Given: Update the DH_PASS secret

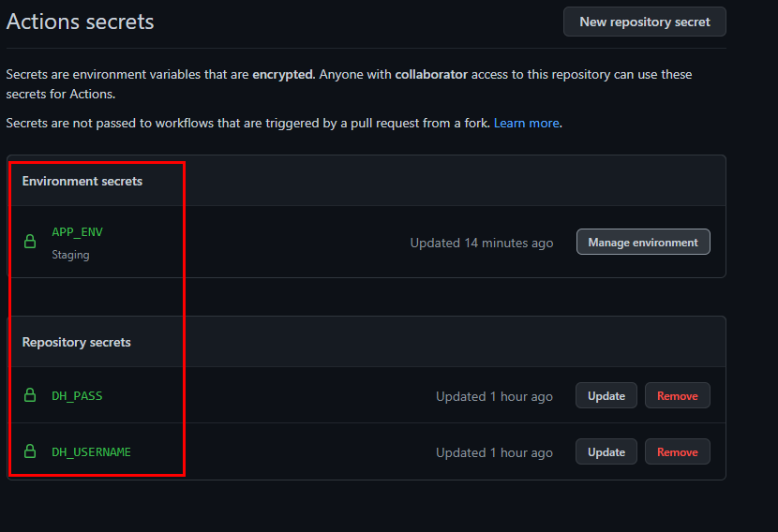Looking at the screenshot, I should (606, 395).
